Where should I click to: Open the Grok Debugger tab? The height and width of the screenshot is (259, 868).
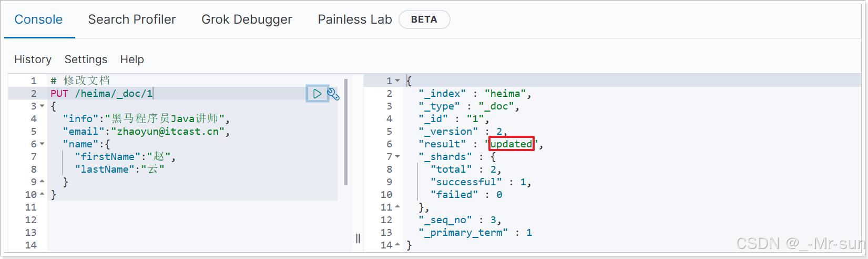pos(247,19)
